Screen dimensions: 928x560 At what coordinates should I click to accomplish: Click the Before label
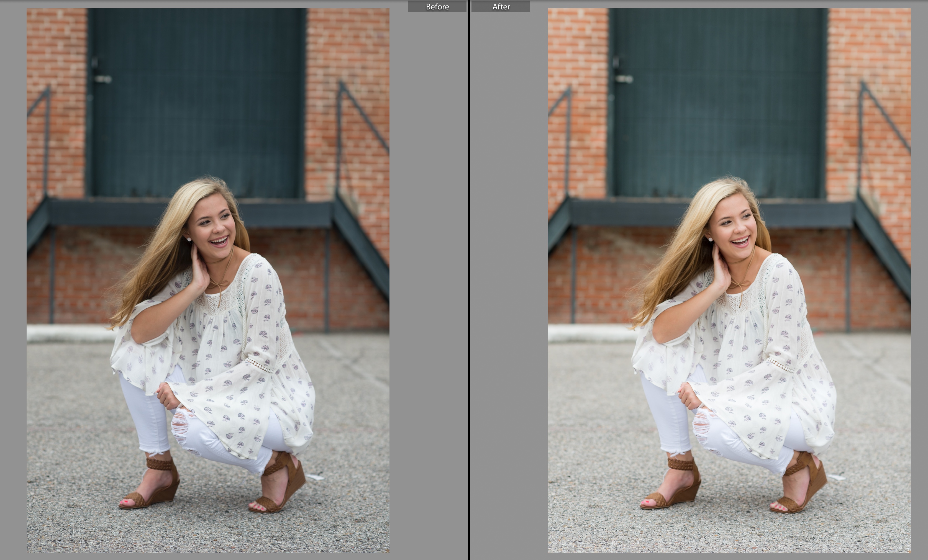(x=437, y=6)
